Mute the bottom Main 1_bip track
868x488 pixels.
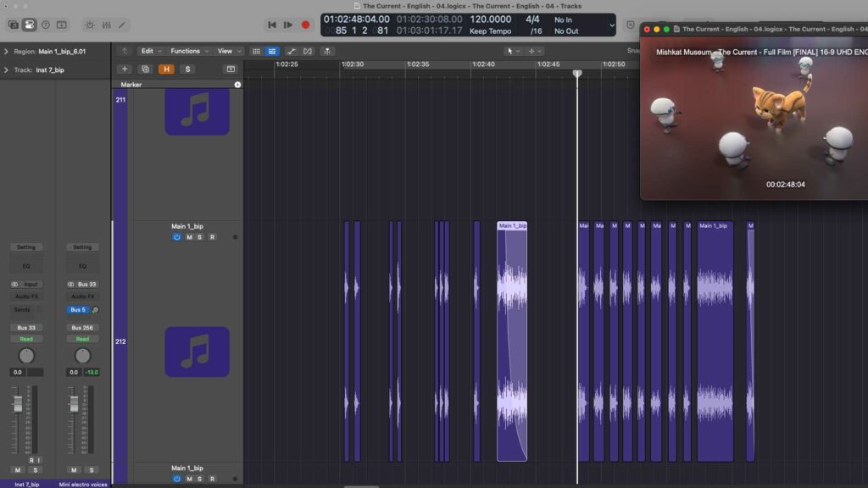pyautogui.click(x=189, y=480)
